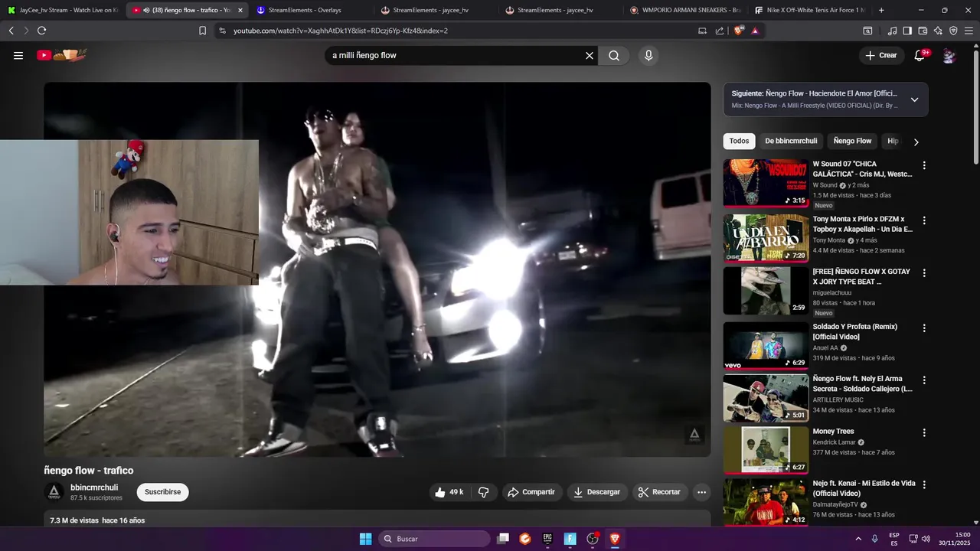Switch to StreamElements - Overlays tab
980x551 pixels.
310,10
